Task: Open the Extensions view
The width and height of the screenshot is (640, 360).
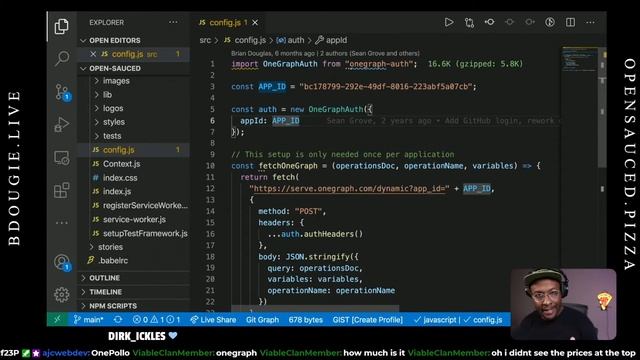Action: 62,190
